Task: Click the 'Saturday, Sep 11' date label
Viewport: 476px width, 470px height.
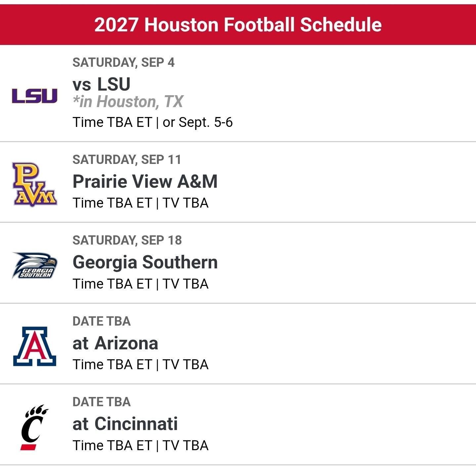Action: point(127,160)
